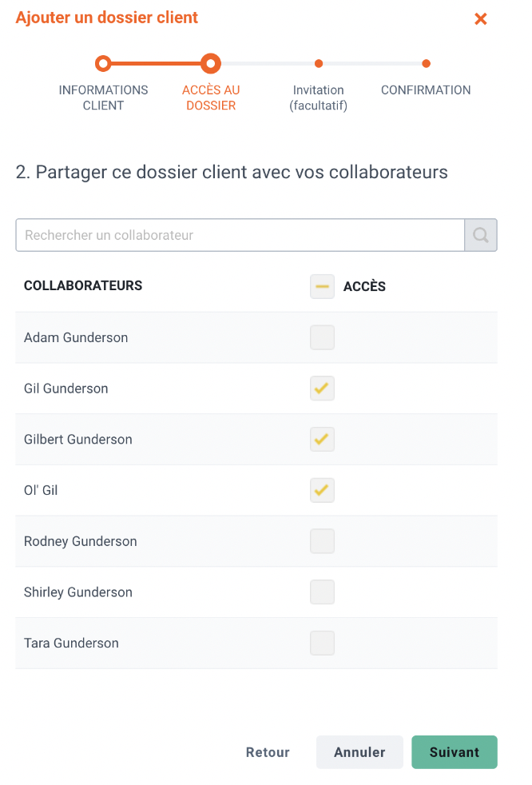The image size is (532, 785).
Task: Uncheck access for Gilbert Gunderson
Action: (322, 439)
